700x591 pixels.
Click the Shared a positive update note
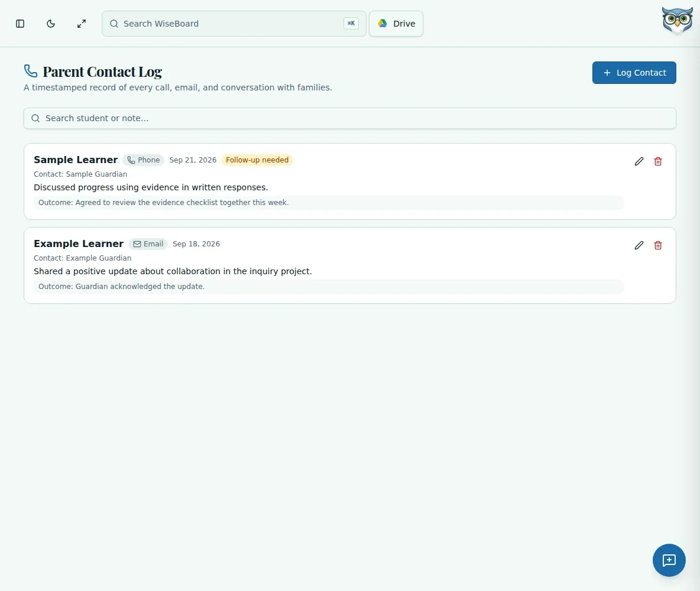pyautogui.click(x=173, y=271)
